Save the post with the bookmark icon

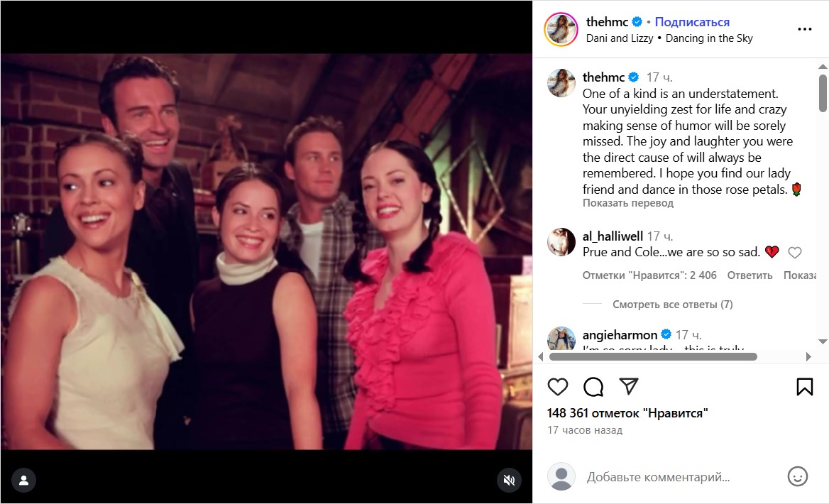(x=804, y=386)
